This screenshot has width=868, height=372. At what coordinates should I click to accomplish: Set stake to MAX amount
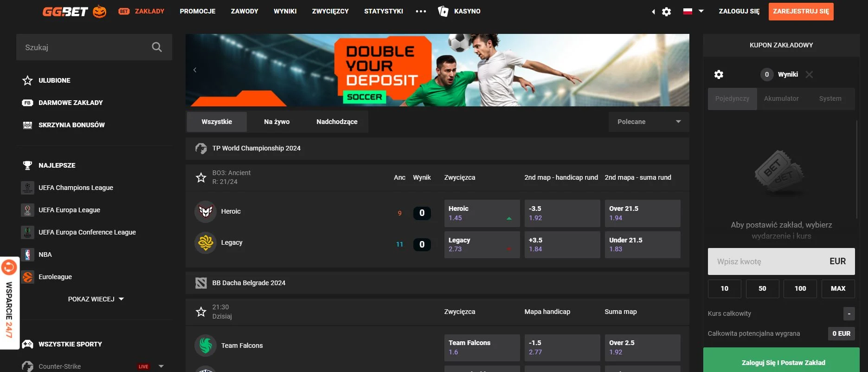(838, 288)
